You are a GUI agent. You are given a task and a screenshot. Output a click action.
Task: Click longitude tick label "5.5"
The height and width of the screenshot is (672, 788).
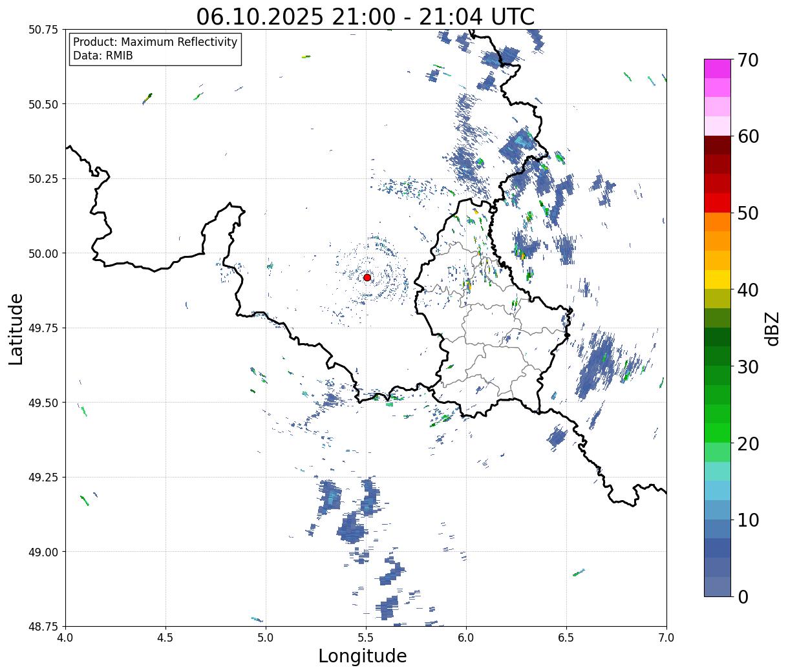point(366,638)
